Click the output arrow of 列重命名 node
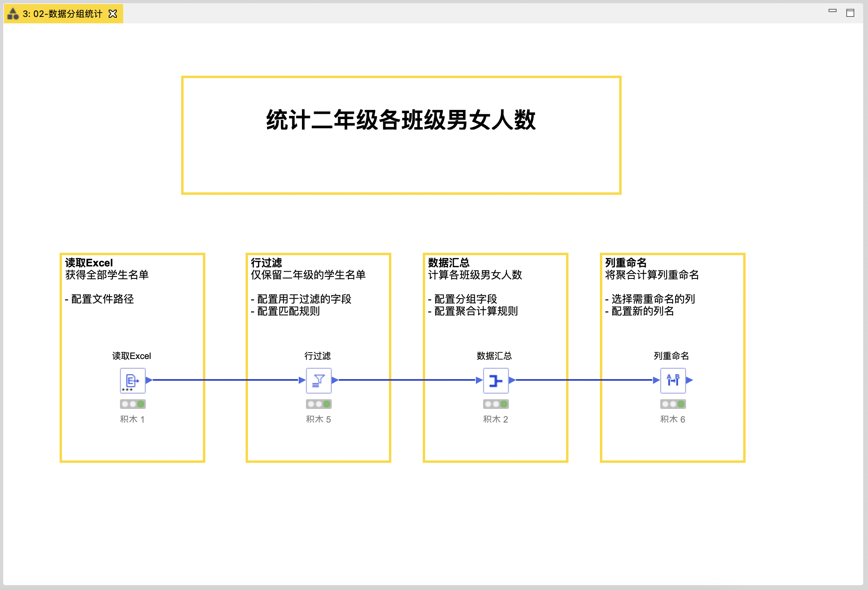 (689, 380)
